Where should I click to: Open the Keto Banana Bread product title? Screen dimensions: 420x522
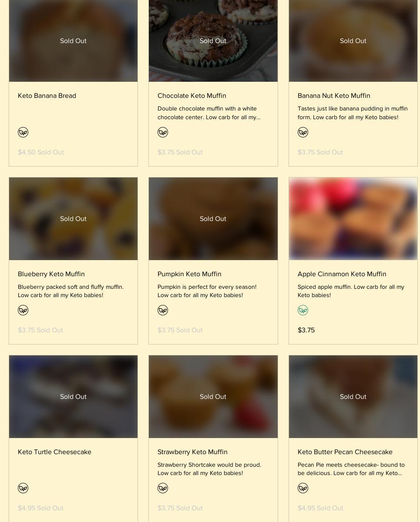[47, 96]
